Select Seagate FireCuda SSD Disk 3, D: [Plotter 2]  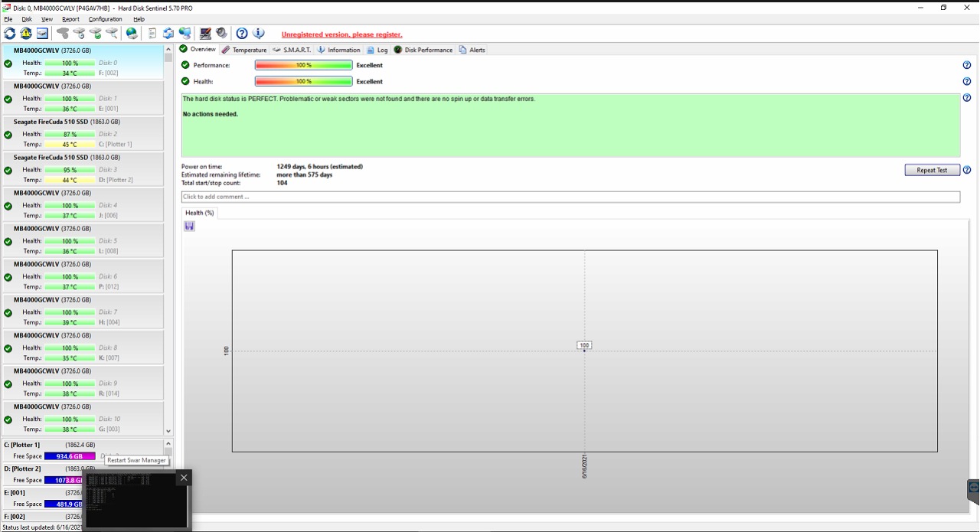[x=82, y=169]
